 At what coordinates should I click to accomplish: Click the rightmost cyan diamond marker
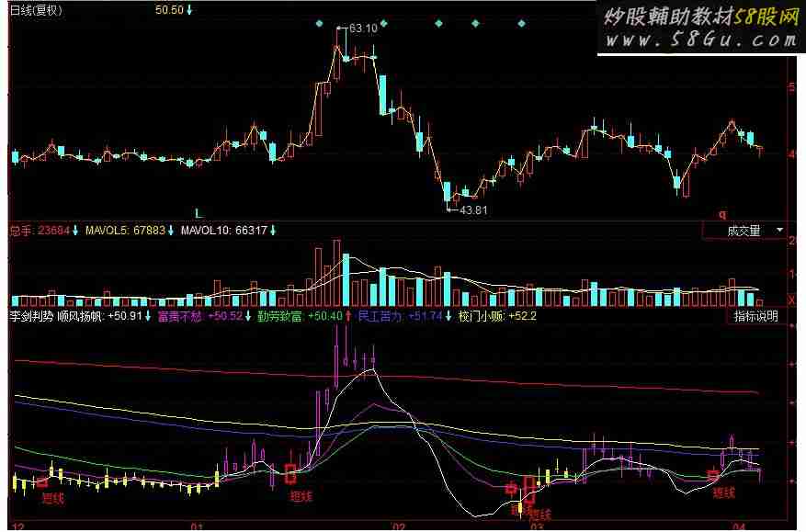pyautogui.click(x=521, y=24)
